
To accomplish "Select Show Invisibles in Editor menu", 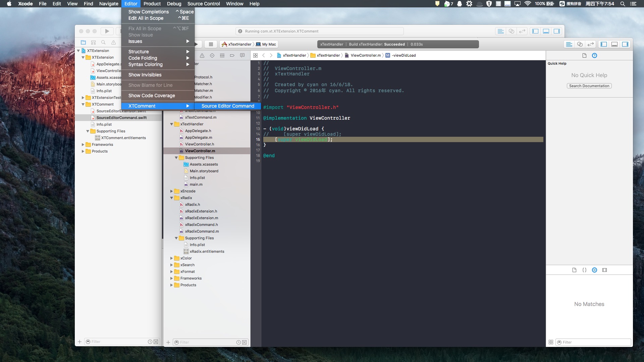I will coord(145,75).
